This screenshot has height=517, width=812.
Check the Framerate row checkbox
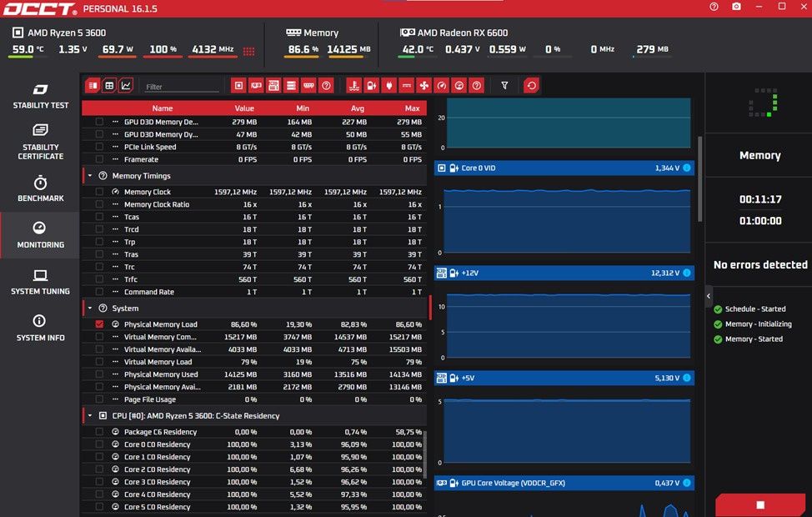click(99, 159)
